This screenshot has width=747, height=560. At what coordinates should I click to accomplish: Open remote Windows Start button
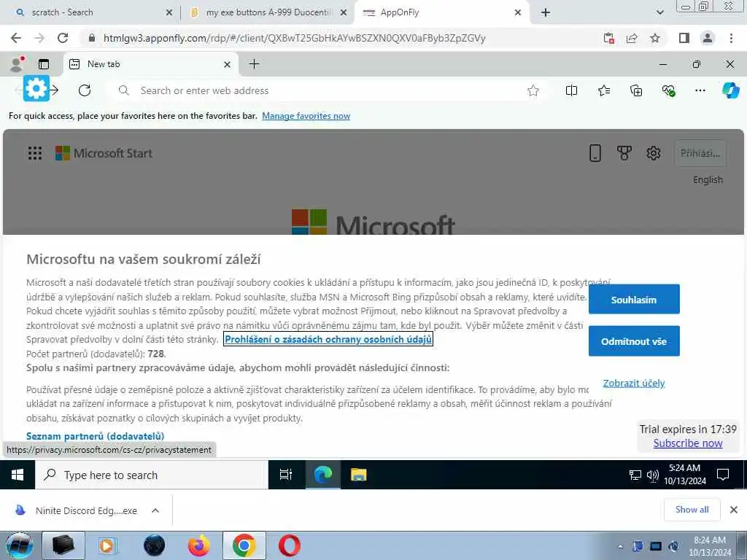pos(18,475)
